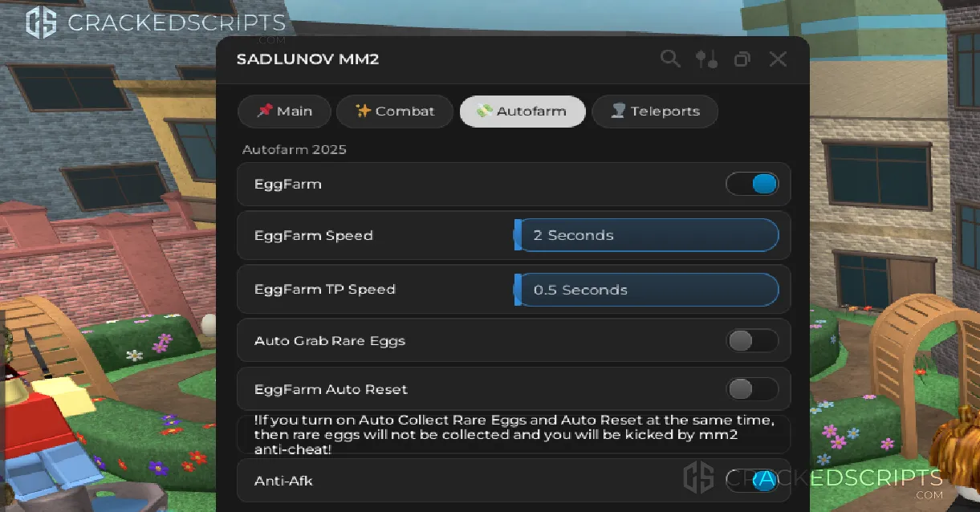Click the EggFarm Speed label
Image resolution: width=980 pixels, height=512 pixels.
[314, 236]
